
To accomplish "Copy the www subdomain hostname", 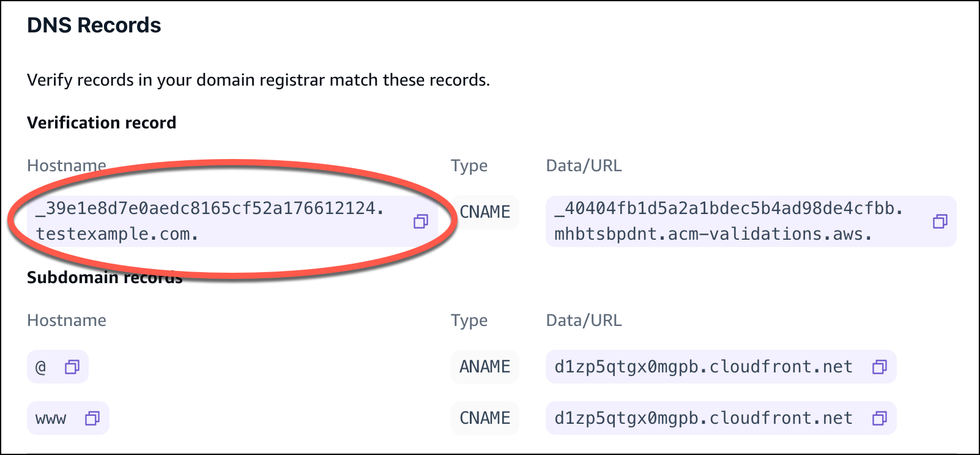I will pyautogui.click(x=92, y=418).
